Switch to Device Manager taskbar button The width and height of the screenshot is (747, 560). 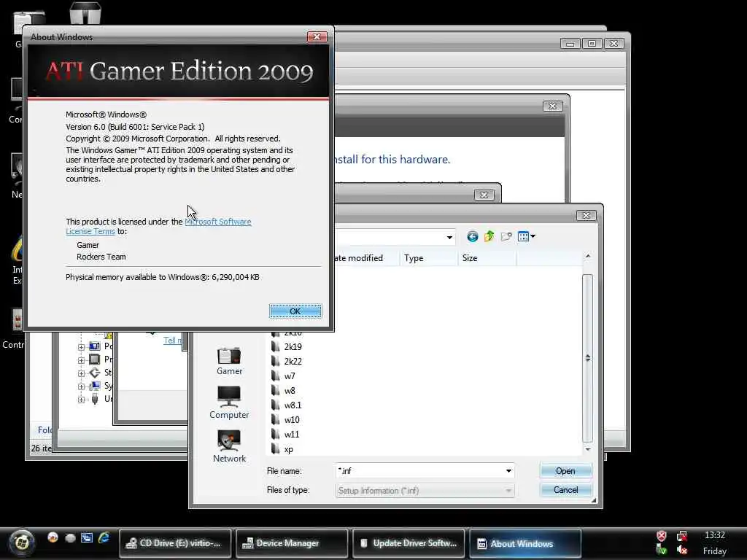coord(292,543)
